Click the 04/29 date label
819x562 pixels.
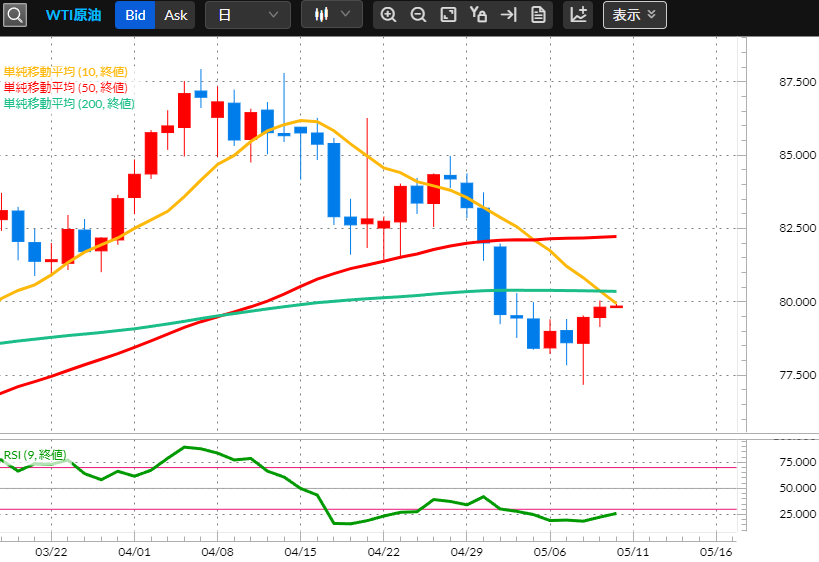[x=466, y=552]
